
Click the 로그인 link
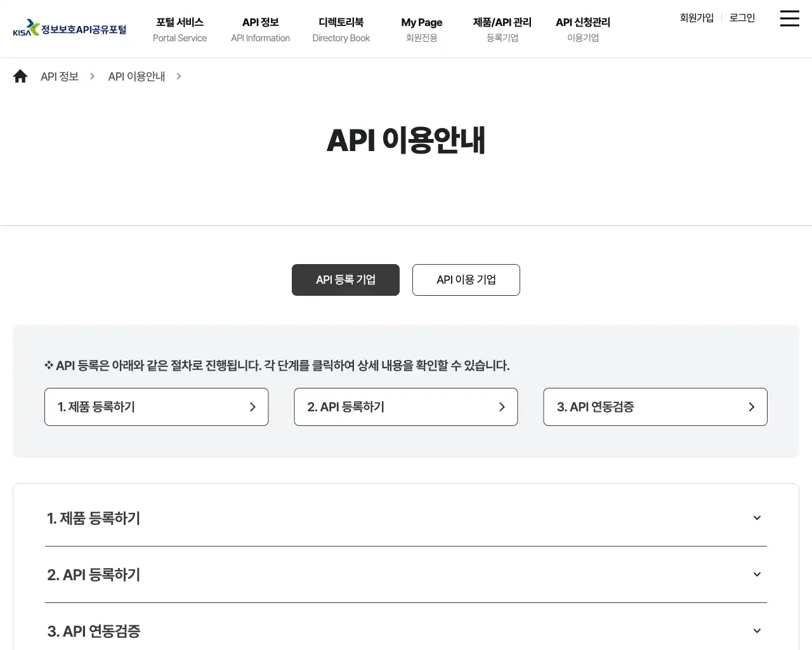(742, 18)
